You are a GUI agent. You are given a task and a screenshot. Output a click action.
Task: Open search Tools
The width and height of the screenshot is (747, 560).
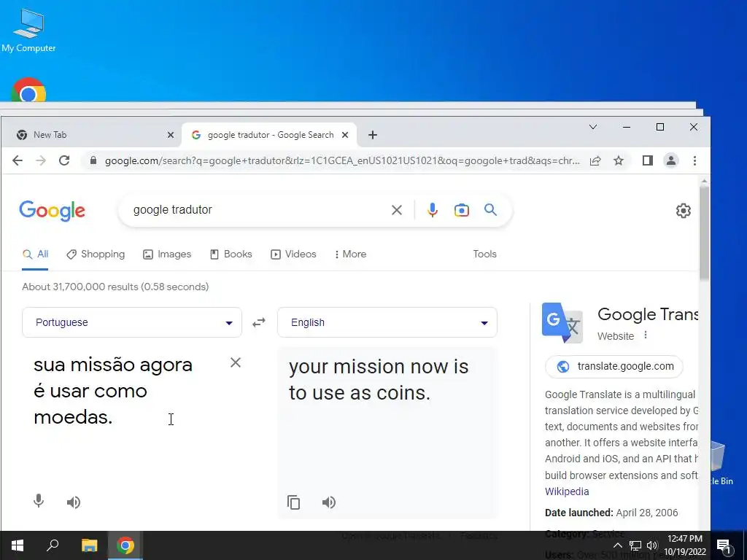[x=484, y=254]
